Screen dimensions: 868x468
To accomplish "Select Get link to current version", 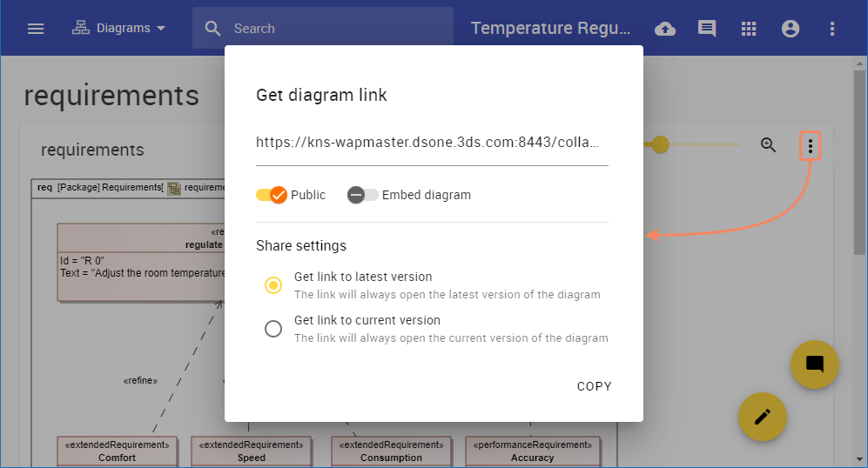I will (273, 329).
